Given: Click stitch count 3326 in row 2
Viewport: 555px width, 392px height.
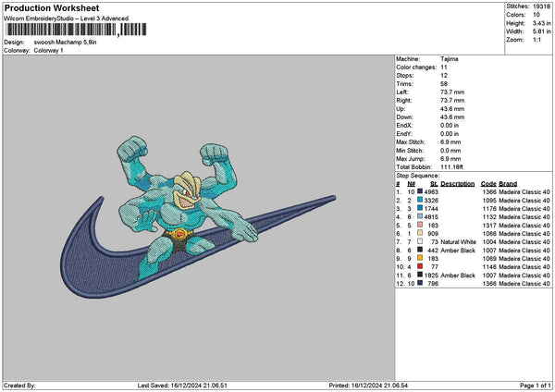Looking at the screenshot, I should point(431,201).
